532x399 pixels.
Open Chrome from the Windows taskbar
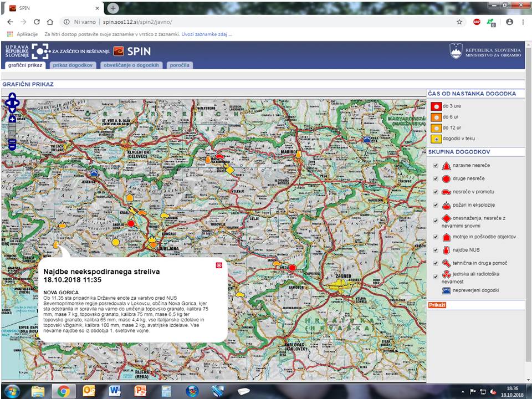[x=63, y=391]
